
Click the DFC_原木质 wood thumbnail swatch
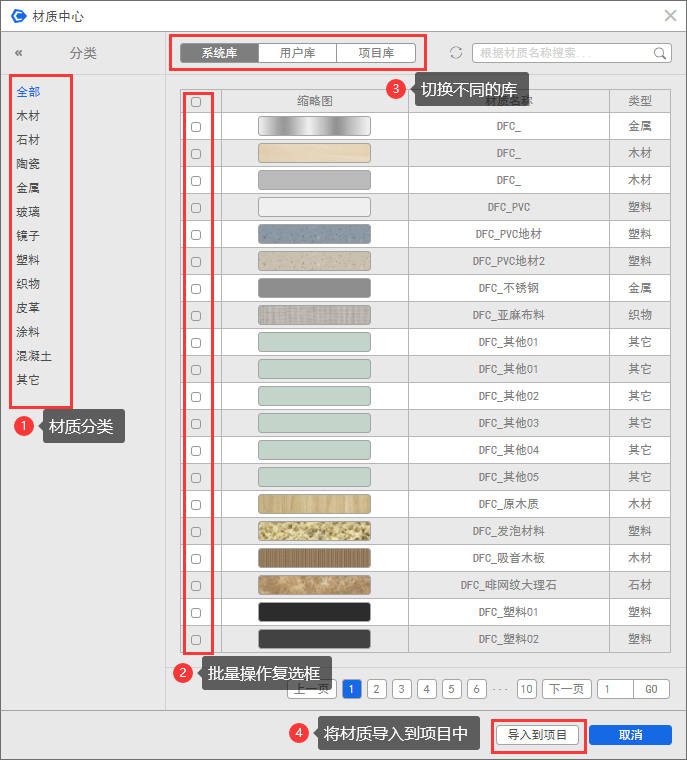[314, 504]
